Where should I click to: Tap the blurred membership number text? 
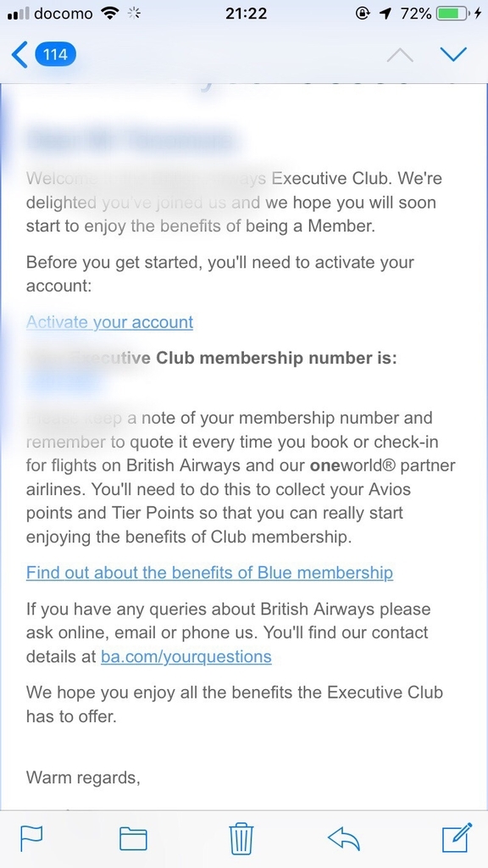tap(64, 382)
